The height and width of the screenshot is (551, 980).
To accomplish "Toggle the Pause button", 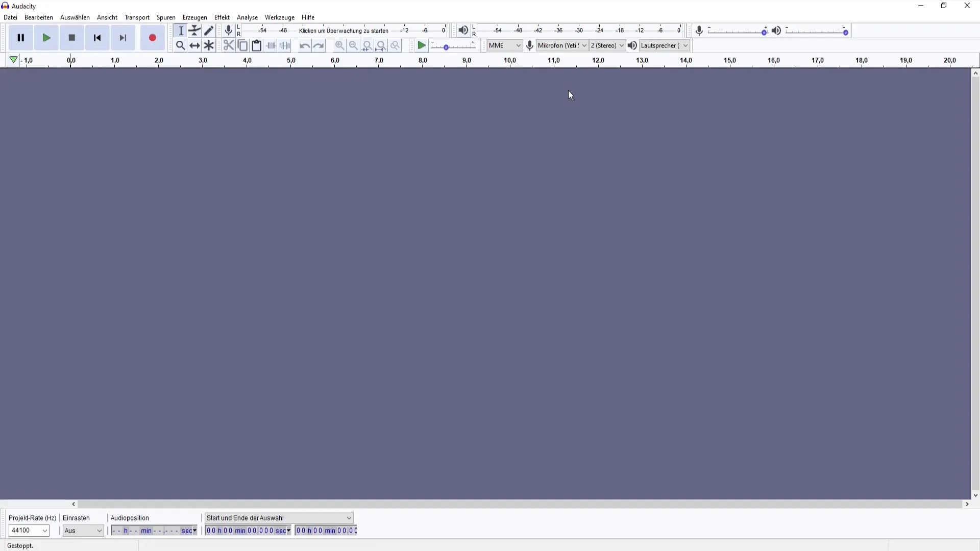I will tap(21, 38).
